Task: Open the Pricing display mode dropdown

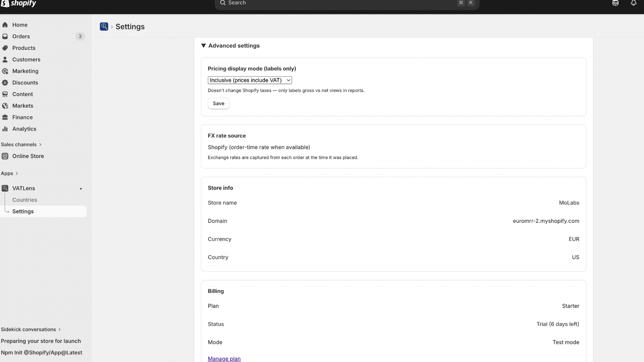Action: click(250, 80)
